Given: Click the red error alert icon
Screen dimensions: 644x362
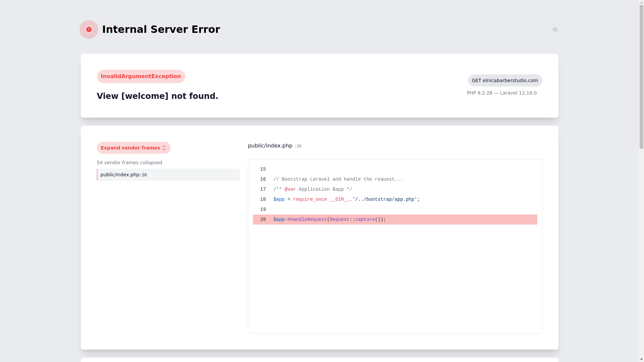Looking at the screenshot, I should (x=89, y=29).
